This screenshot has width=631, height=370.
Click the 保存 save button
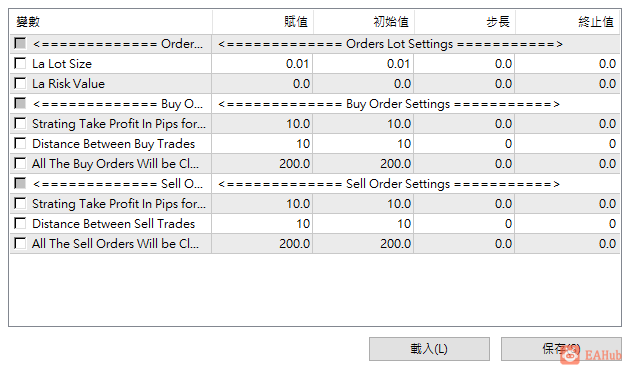click(x=561, y=349)
